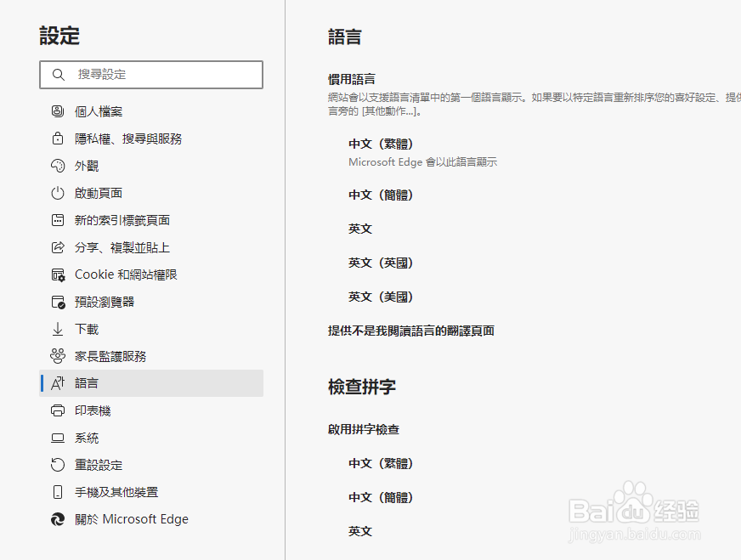741x560 pixels.
Task: Click the 啟動頁面 power icon
Action: pyautogui.click(x=58, y=193)
